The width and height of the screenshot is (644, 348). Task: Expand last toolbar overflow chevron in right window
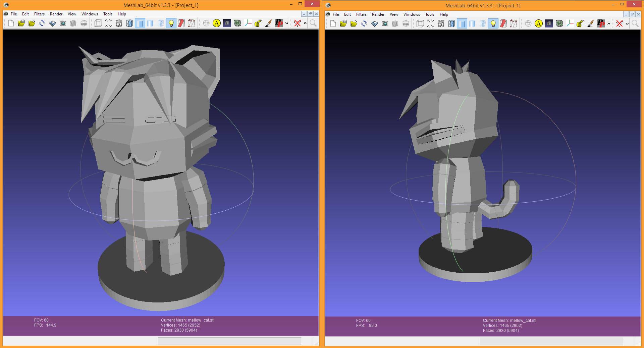[627, 23]
